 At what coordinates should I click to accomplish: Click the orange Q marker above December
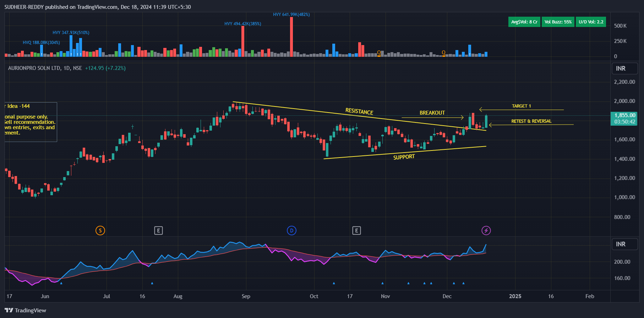click(x=443, y=53)
